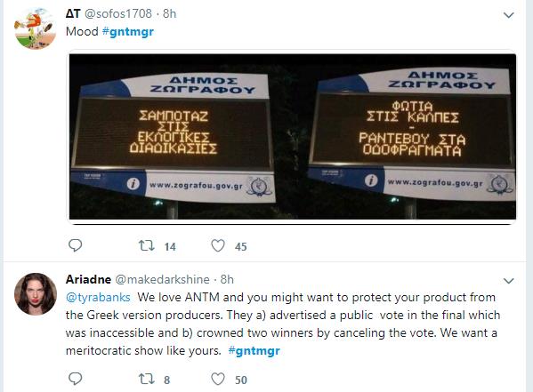Screen dimensions: 533x392
Task: Open the @sofos1708 handle
Action: point(118,13)
